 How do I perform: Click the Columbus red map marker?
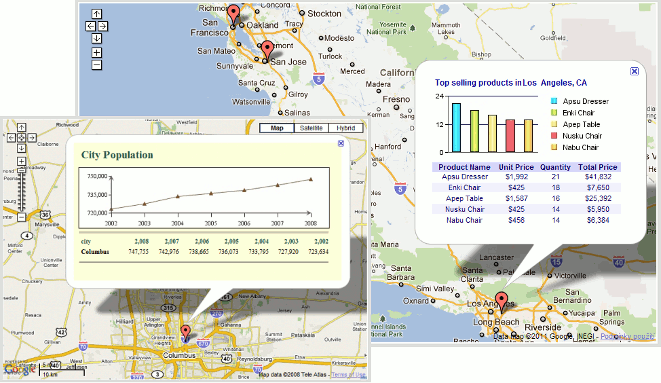(185, 332)
